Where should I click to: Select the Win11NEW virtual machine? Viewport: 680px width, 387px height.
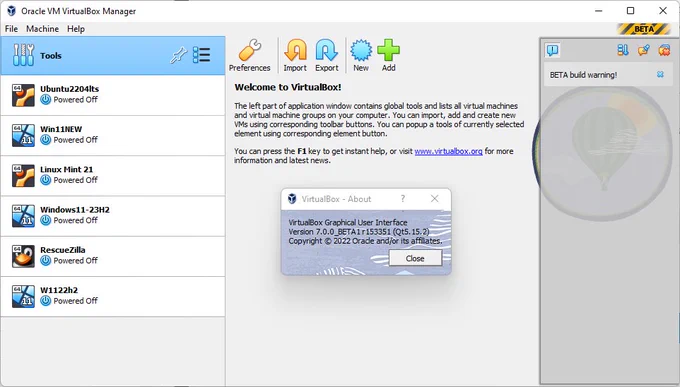coord(113,136)
